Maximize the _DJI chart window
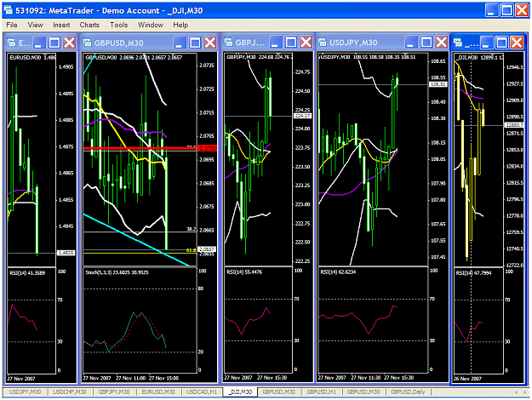Screen dimensions: 532x400 point(502,43)
